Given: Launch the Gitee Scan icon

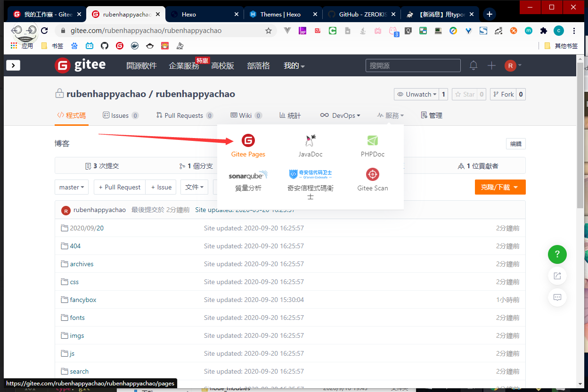Looking at the screenshot, I should [x=372, y=174].
